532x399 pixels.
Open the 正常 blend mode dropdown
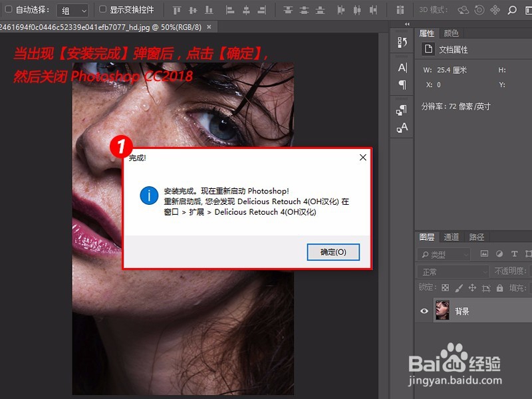(x=454, y=272)
